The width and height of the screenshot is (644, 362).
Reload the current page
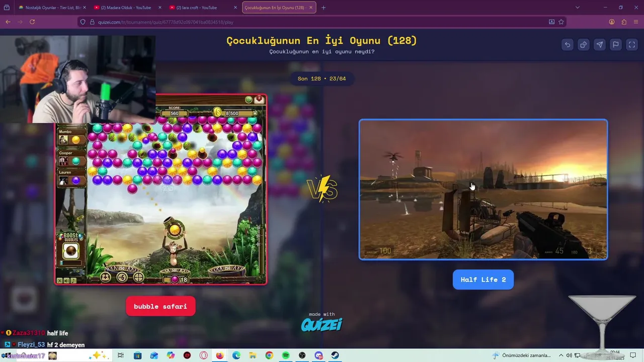pos(32,22)
